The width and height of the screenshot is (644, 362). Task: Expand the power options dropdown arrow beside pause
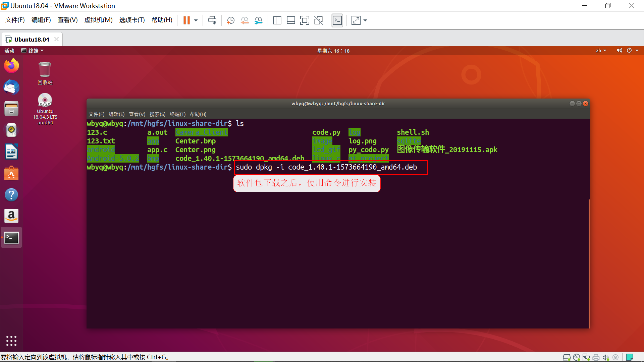point(196,20)
